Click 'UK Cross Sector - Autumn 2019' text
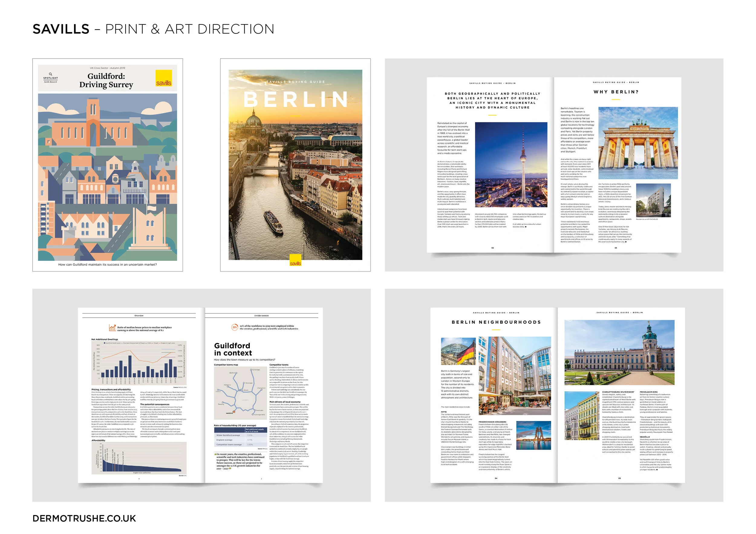Viewport: 756px width, 534px height. tap(107, 68)
